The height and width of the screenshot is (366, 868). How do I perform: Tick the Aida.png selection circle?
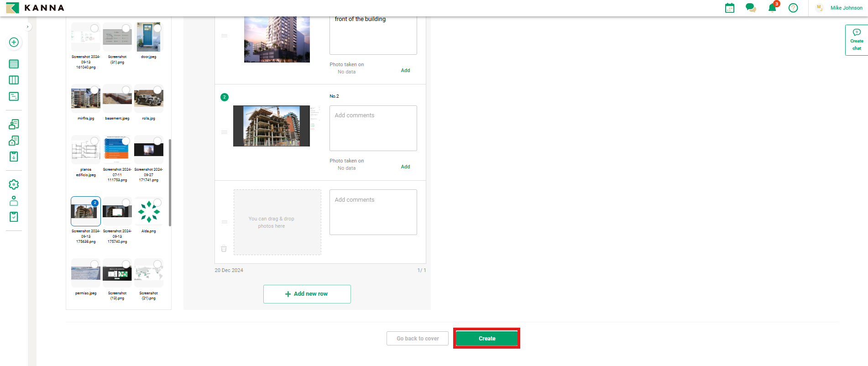[x=157, y=203]
